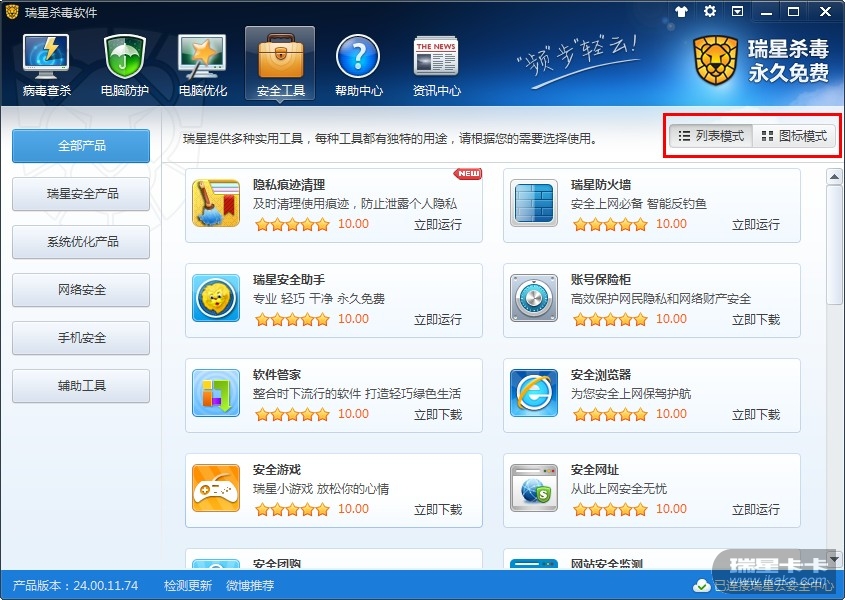Click the scrollbar up arrow
The height and width of the screenshot is (600, 845).
pyautogui.click(x=834, y=176)
